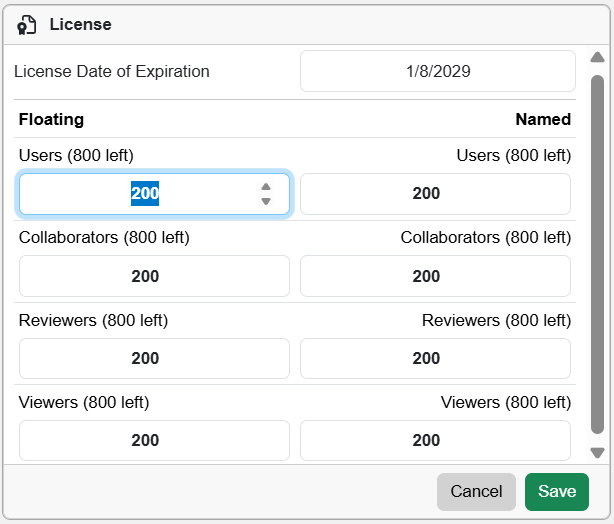
Task: Click the Floating Collaborators number field
Action: pyautogui.click(x=154, y=276)
